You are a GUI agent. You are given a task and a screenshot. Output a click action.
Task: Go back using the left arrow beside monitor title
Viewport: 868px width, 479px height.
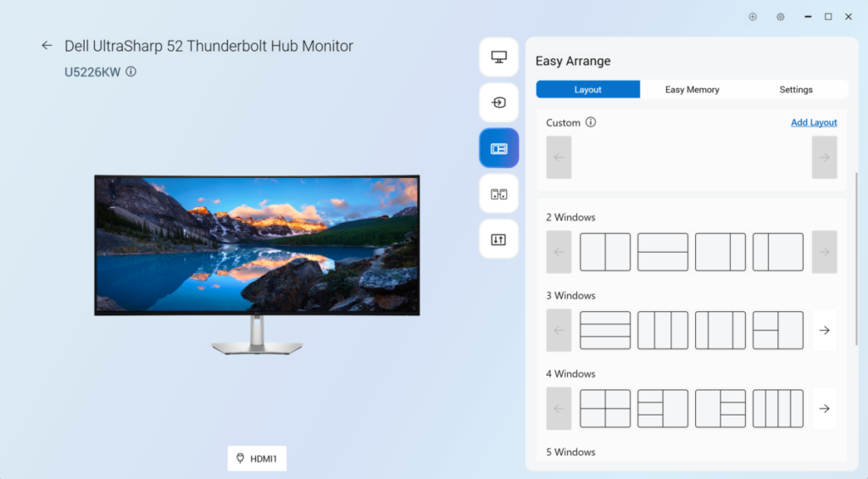coord(47,46)
